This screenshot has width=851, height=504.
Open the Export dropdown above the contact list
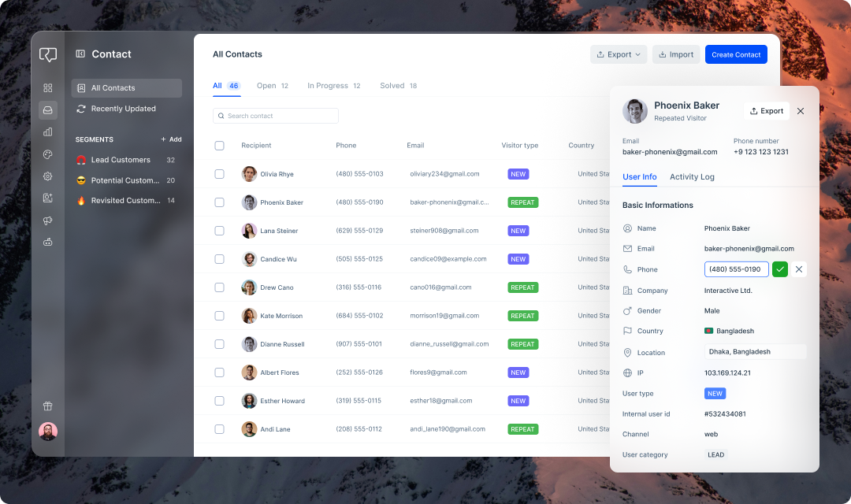point(619,54)
